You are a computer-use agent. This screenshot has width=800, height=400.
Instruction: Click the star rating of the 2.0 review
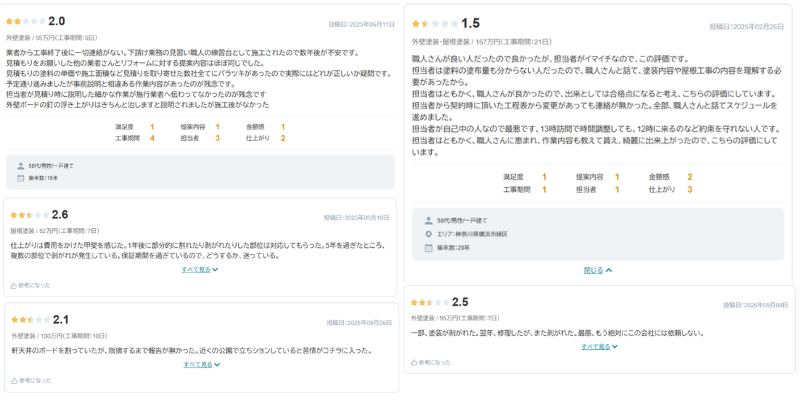tap(26, 21)
